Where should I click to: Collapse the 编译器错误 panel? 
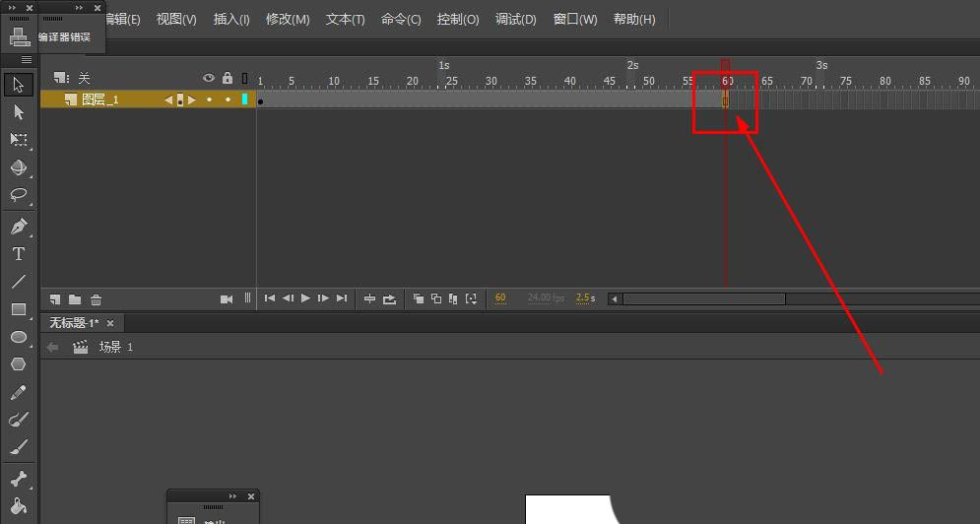(79, 8)
